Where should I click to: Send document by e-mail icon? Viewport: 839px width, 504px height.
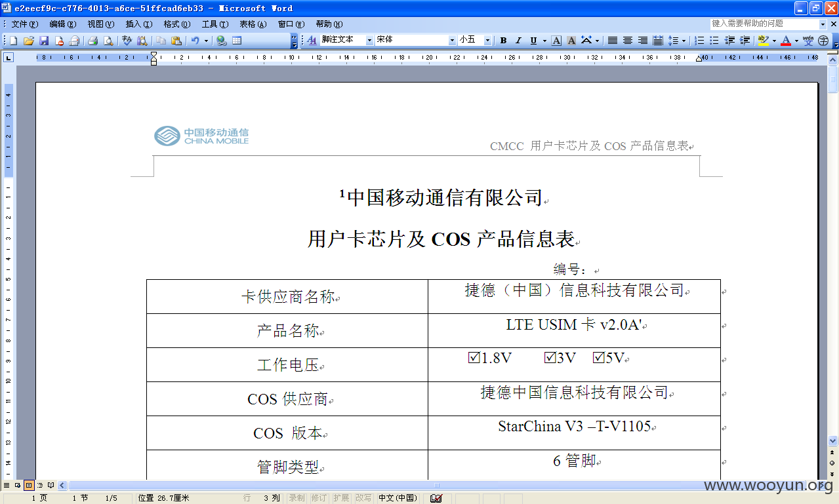[74, 41]
